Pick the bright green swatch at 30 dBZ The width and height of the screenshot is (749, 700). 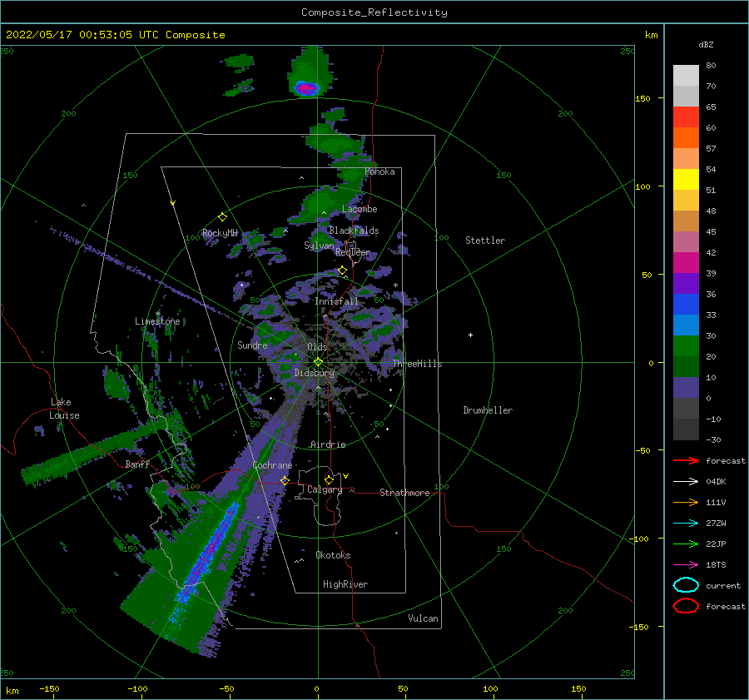pyautogui.click(x=686, y=346)
